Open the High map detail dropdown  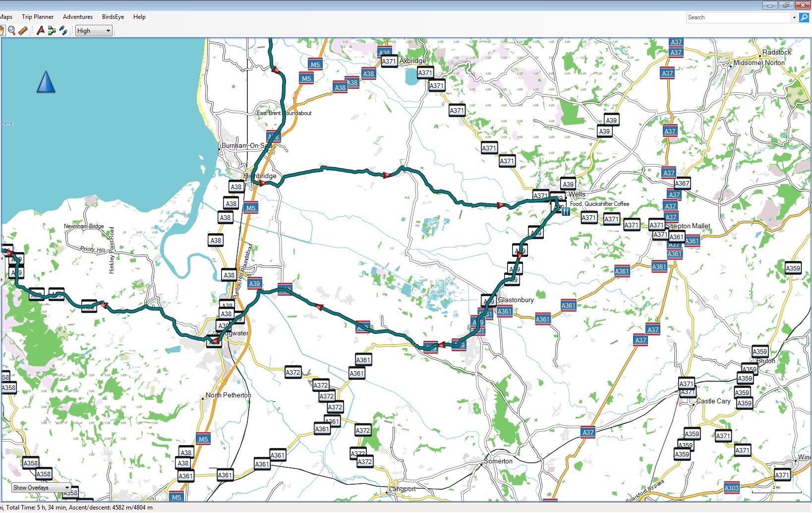coord(94,31)
